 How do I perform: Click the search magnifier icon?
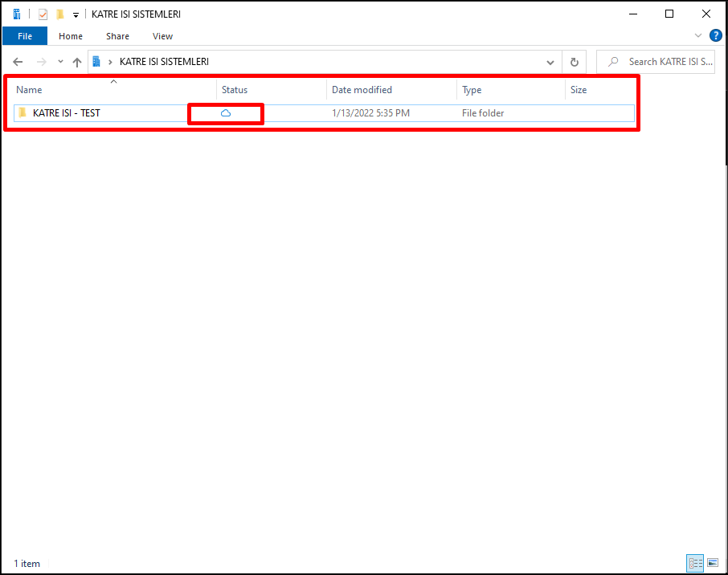tap(613, 61)
